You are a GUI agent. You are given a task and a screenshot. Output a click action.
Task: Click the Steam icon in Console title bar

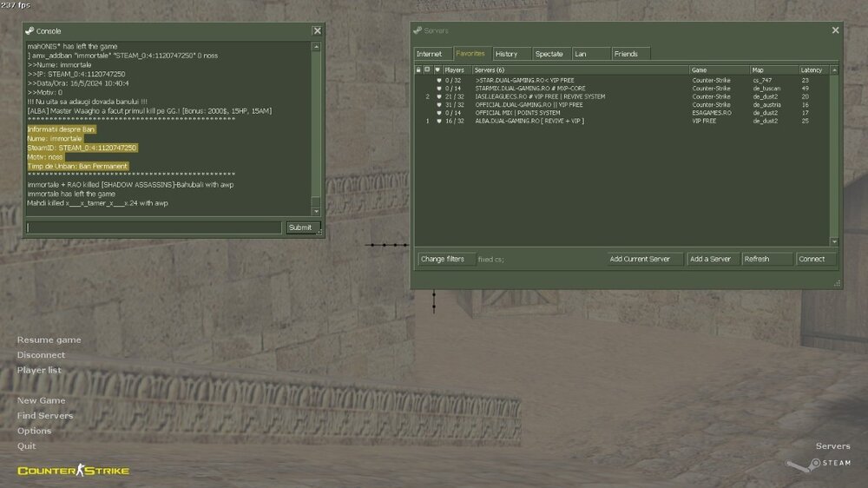30,31
